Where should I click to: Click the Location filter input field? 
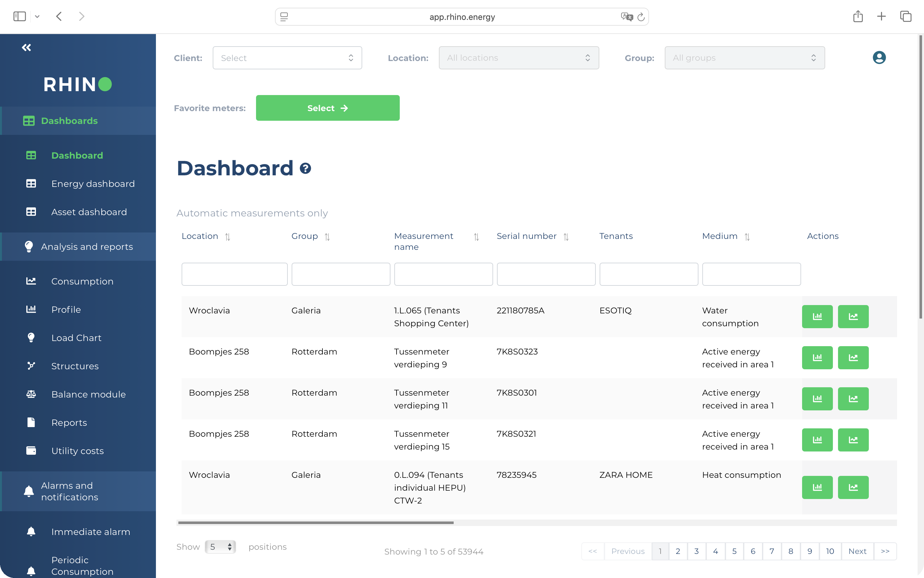pos(235,274)
